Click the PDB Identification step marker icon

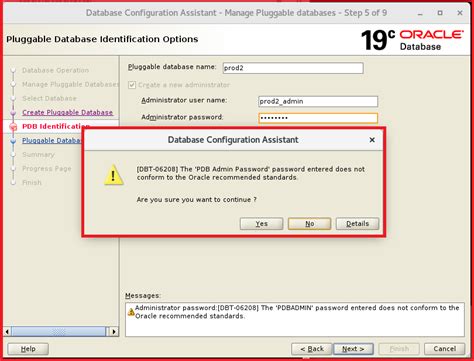click(x=13, y=127)
